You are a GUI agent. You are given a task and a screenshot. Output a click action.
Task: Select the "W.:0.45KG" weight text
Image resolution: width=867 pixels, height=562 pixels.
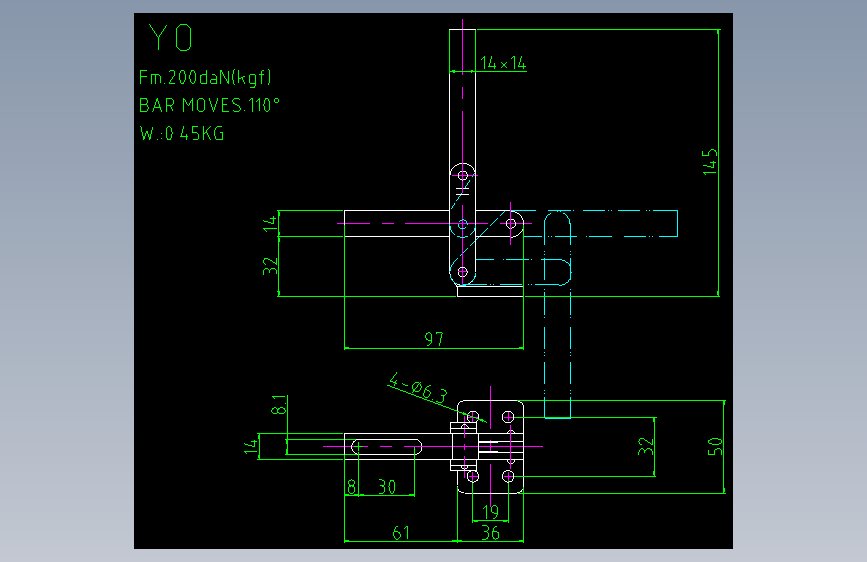182,133
